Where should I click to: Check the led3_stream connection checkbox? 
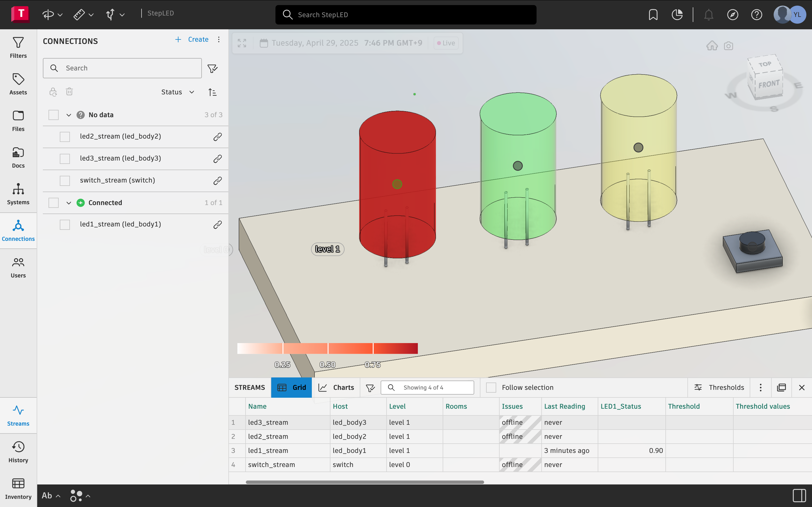coord(65,159)
